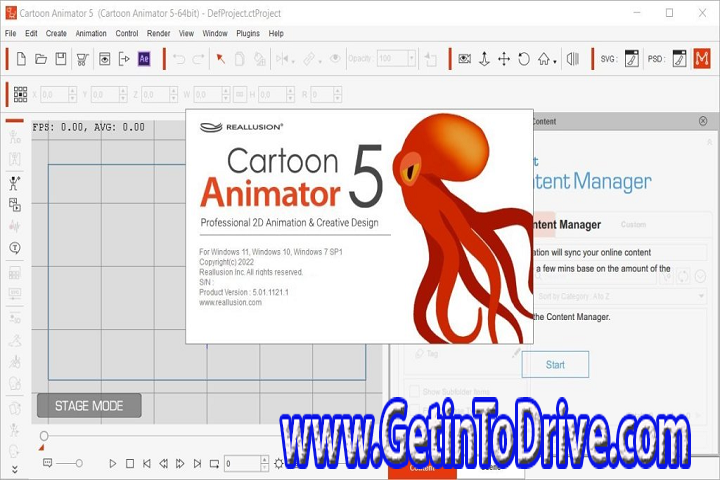Toggle the visibility eye icon in toolbar
720x480 pixels.
[335, 58]
